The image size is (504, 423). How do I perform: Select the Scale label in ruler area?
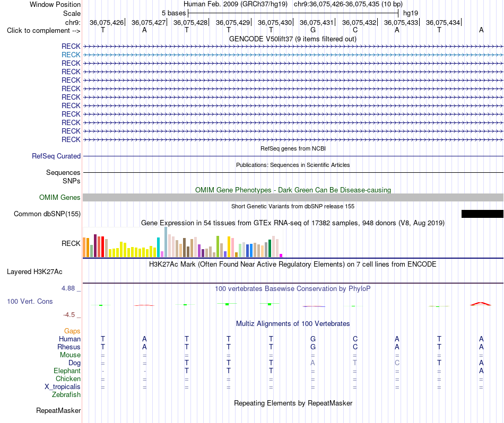point(72,13)
